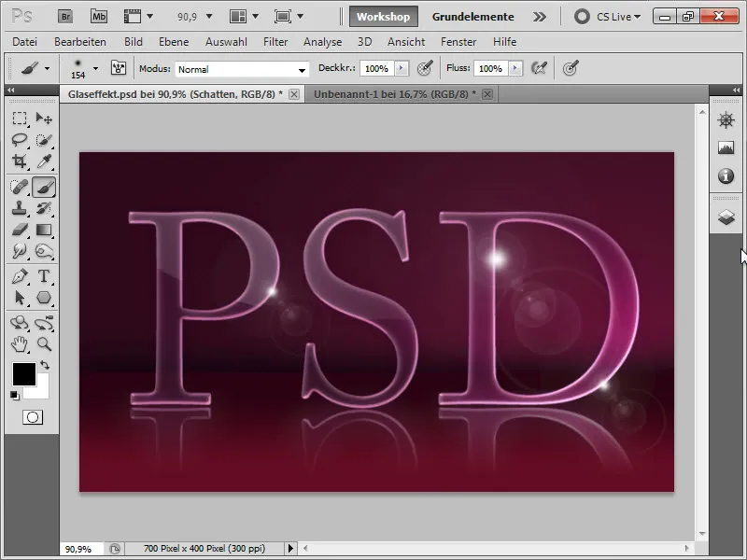Select the Gradient tool

[x=44, y=230]
